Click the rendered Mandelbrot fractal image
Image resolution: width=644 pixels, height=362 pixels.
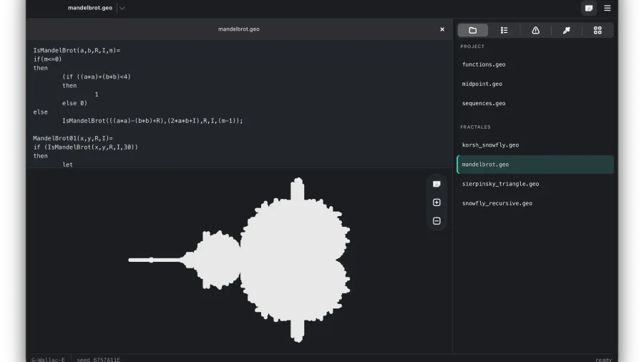(239, 260)
